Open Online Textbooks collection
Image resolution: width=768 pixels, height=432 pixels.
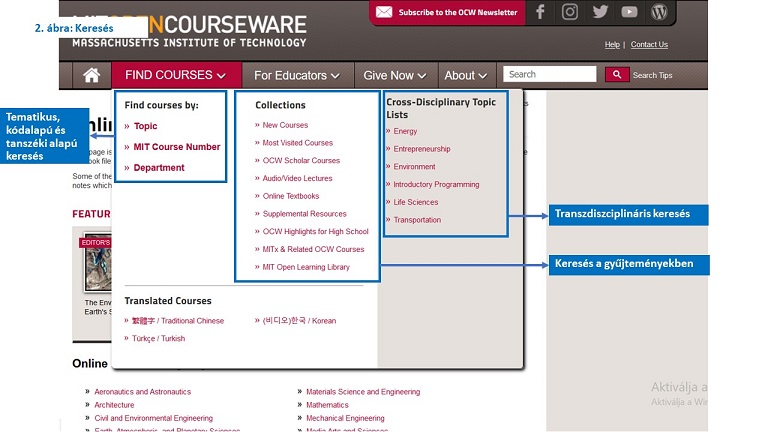pyautogui.click(x=290, y=196)
